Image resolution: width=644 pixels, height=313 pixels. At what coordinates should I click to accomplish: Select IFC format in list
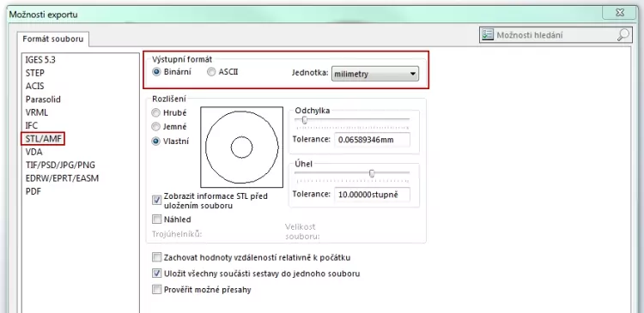32,125
